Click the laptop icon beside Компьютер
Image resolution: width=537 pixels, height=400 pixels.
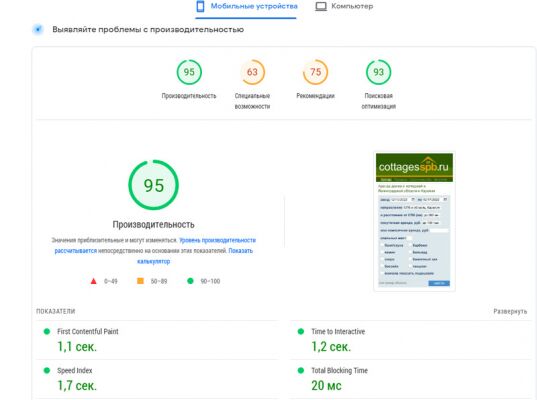pos(321,7)
